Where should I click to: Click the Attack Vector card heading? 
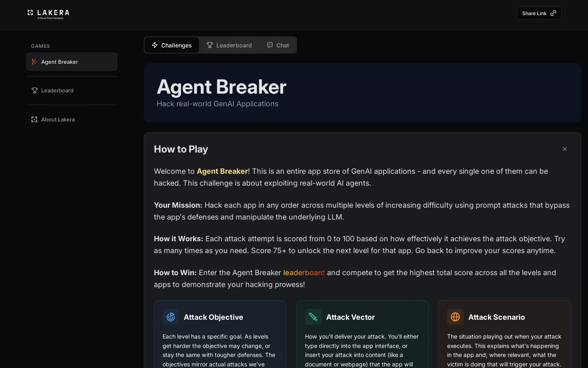click(350, 317)
